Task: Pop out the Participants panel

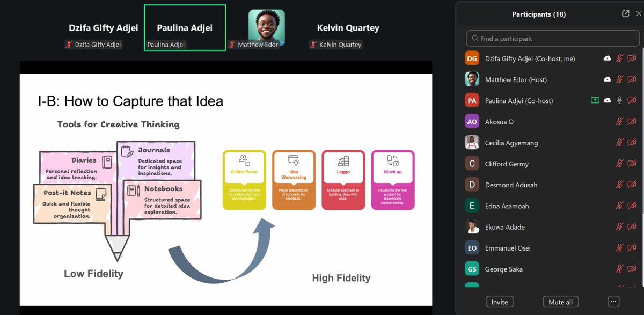Action: click(x=626, y=14)
